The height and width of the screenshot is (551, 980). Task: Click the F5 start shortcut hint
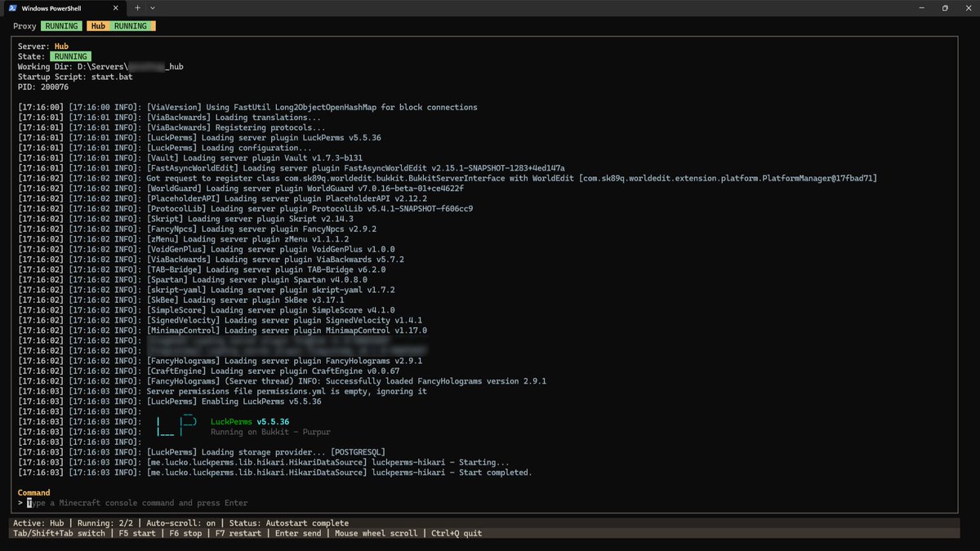pos(139,533)
